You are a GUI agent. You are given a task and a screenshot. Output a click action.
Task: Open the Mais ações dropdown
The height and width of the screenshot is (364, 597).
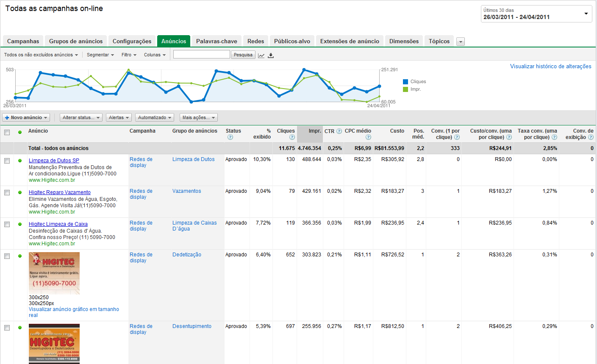point(199,117)
